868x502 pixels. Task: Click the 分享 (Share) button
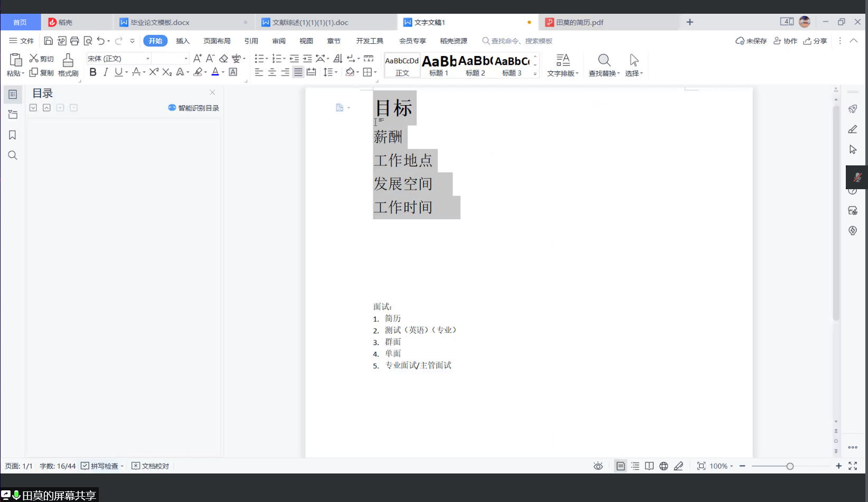click(815, 41)
